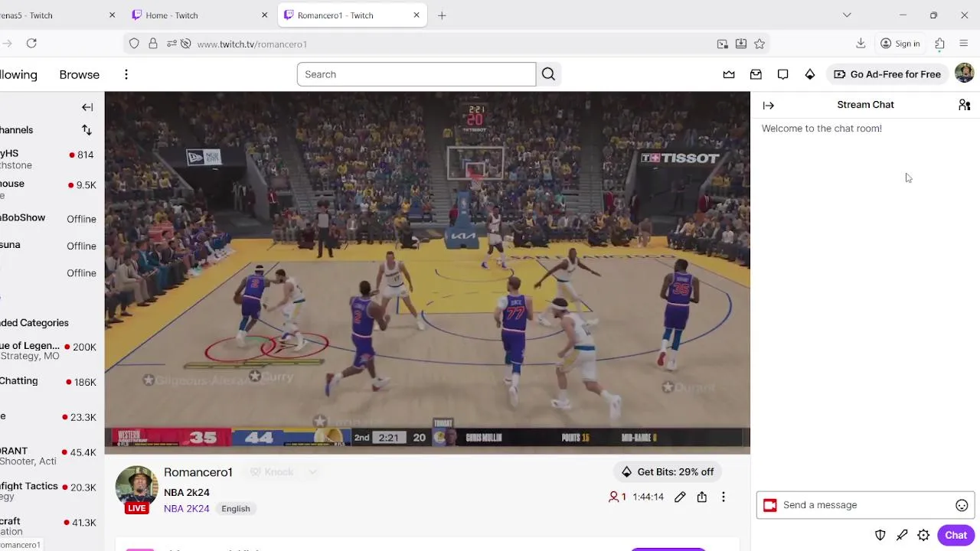Reload the page
980x551 pixels.
click(31, 44)
